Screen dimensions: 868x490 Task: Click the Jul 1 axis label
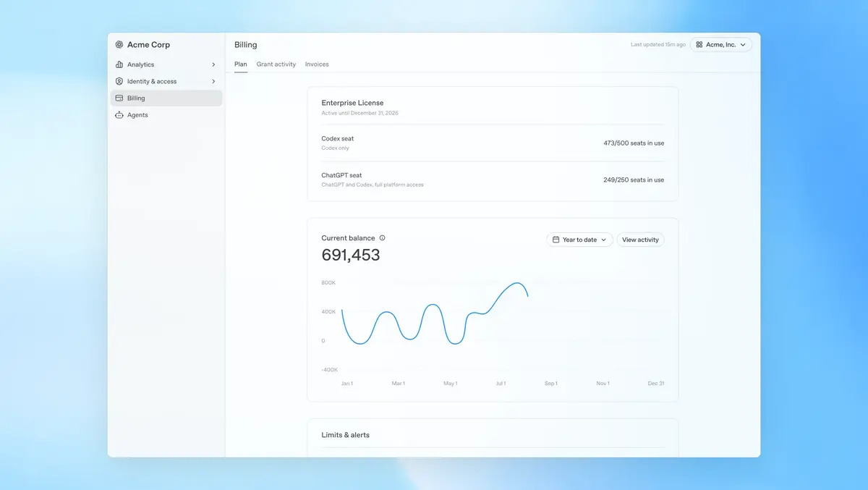point(501,384)
